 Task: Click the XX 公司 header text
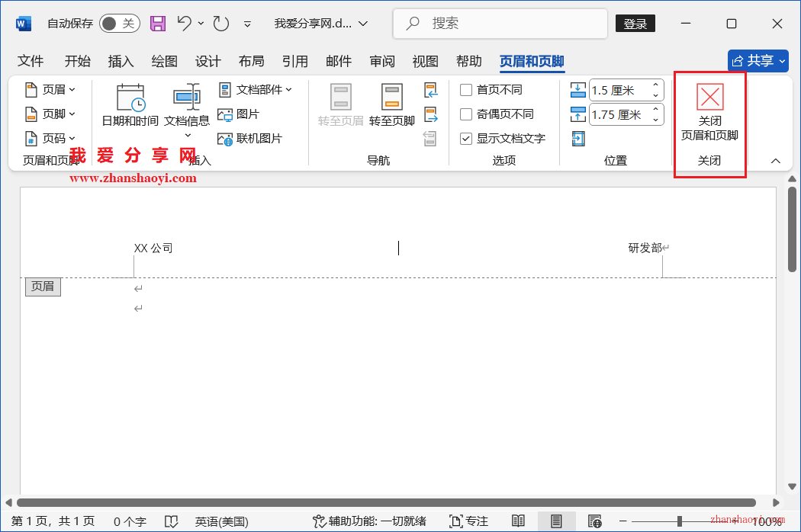[153, 248]
